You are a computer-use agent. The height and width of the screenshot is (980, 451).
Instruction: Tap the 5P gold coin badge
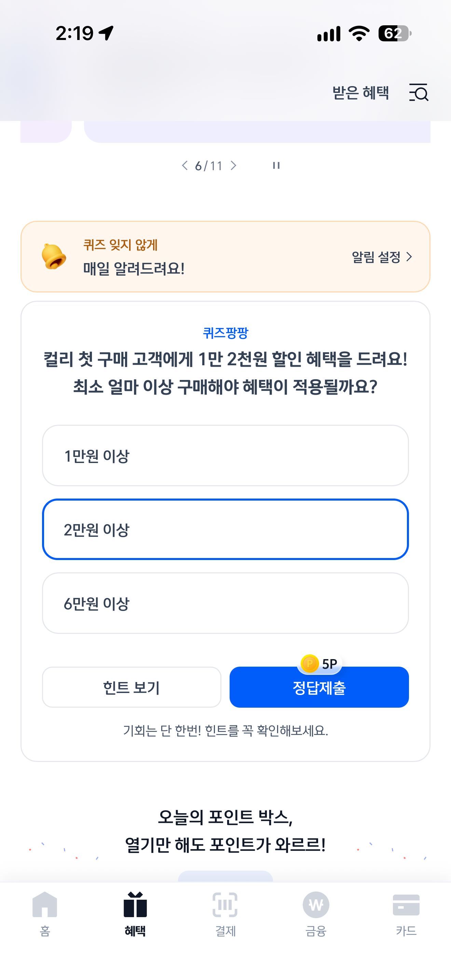tap(319, 664)
